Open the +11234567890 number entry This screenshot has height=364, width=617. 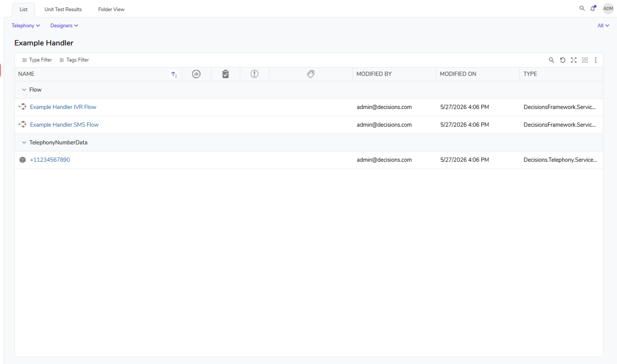click(50, 160)
